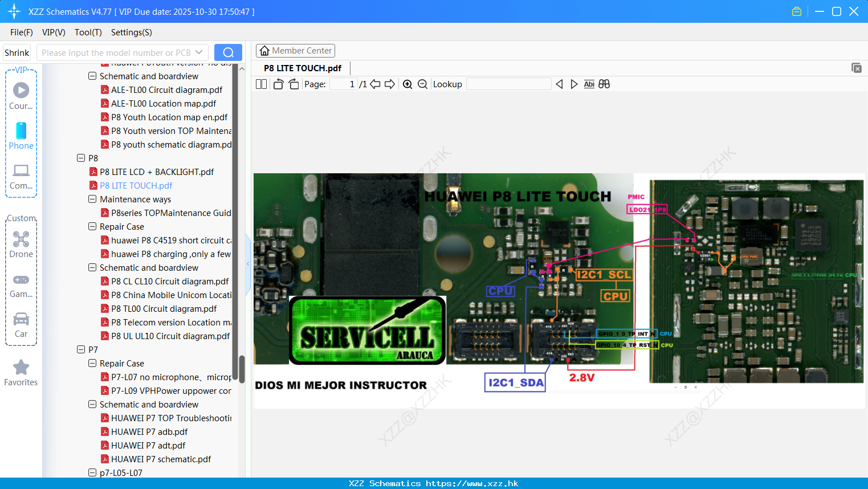Go to the previous page arrow
Viewport: 868px width, 489px height.
tap(375, 84)
